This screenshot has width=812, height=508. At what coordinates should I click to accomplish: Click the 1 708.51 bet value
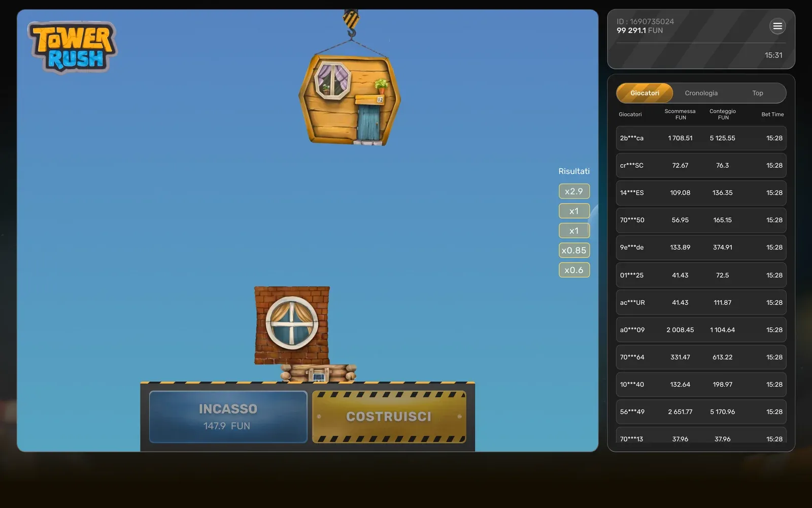pos(680,138)
